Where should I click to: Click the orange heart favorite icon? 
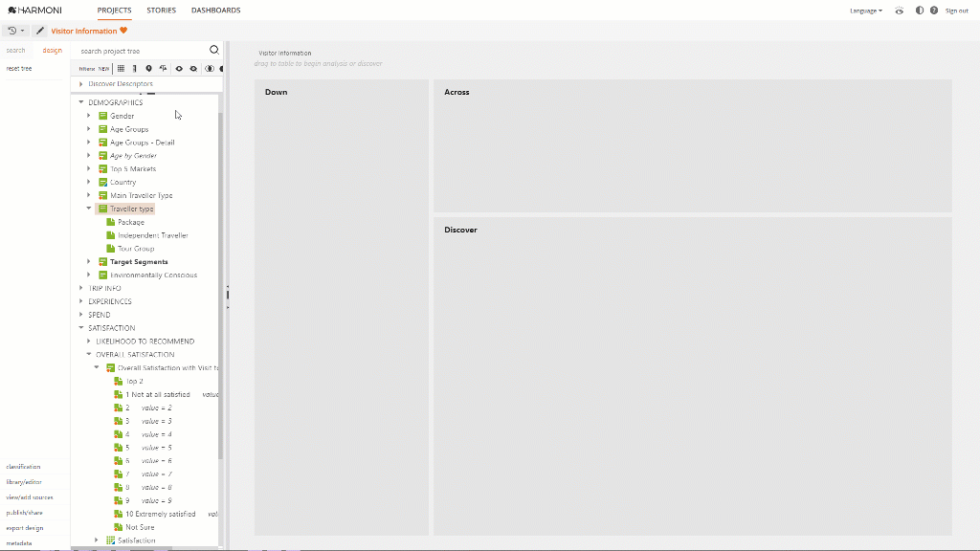(x=123, y=31)
